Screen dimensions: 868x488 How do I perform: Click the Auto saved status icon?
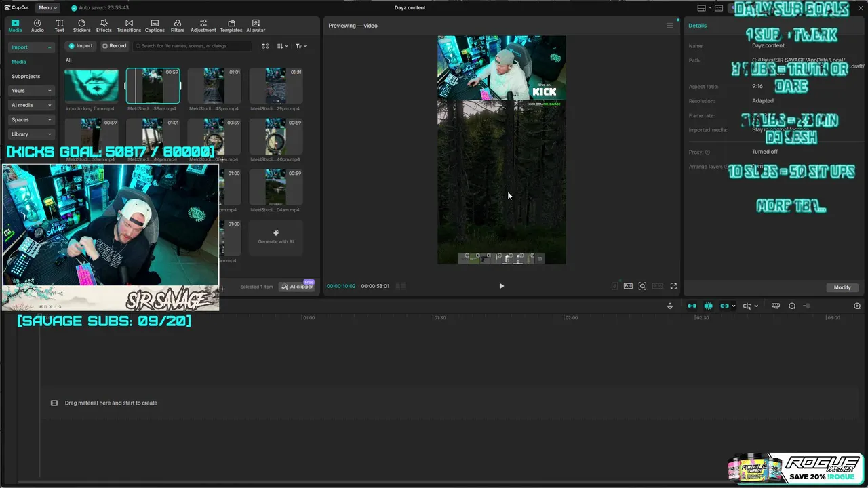coord(75,7)
